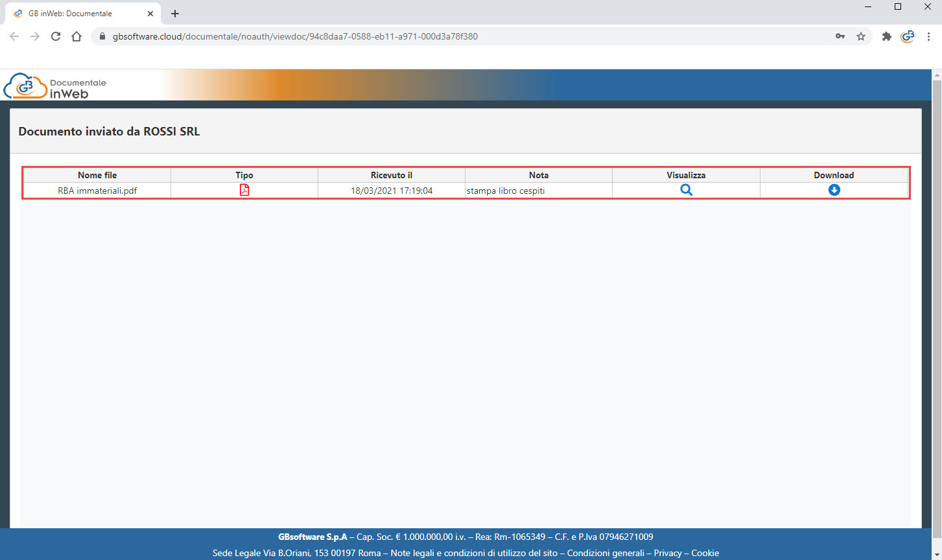The width and height of the screenshot is (942, 560).
Task: Click the red PDF type icon
Action: 244,190
